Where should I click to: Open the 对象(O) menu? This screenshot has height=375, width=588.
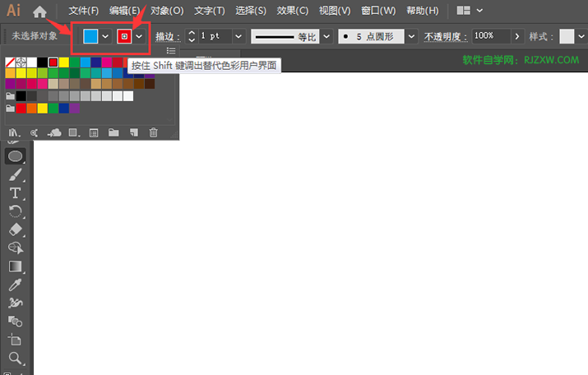167,11
